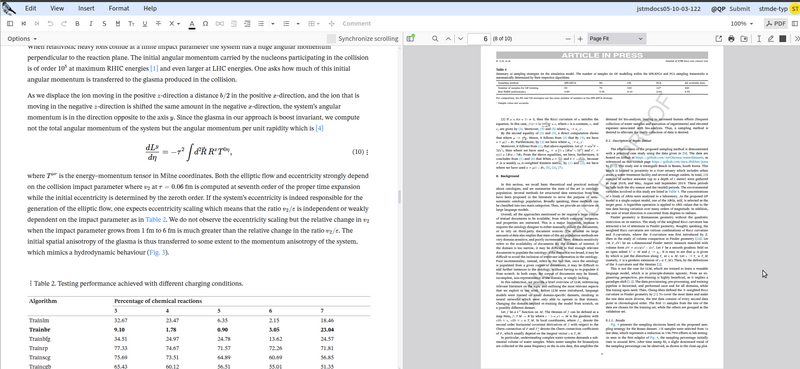Follow the citation link [1]

point(154,68)
